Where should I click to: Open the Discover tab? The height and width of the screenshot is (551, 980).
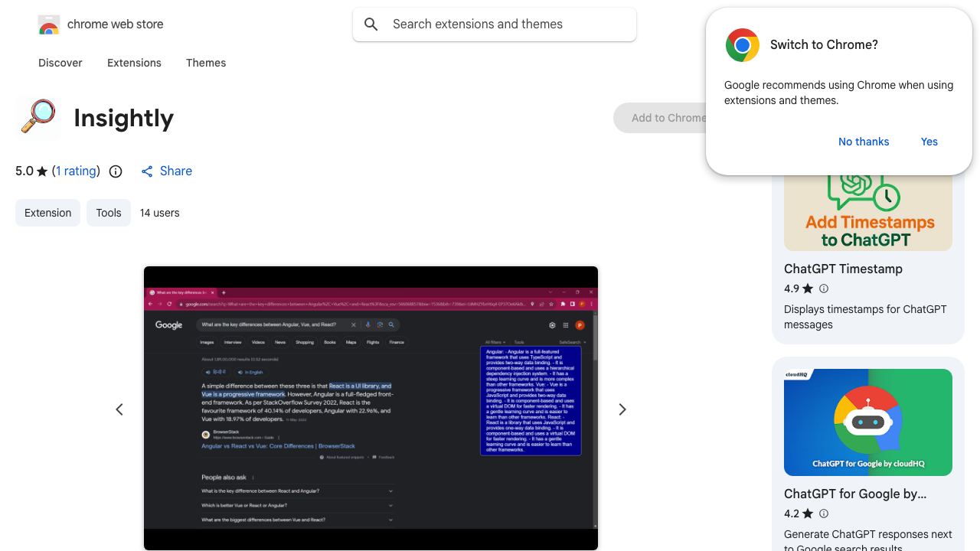click(x=60, y=63)
